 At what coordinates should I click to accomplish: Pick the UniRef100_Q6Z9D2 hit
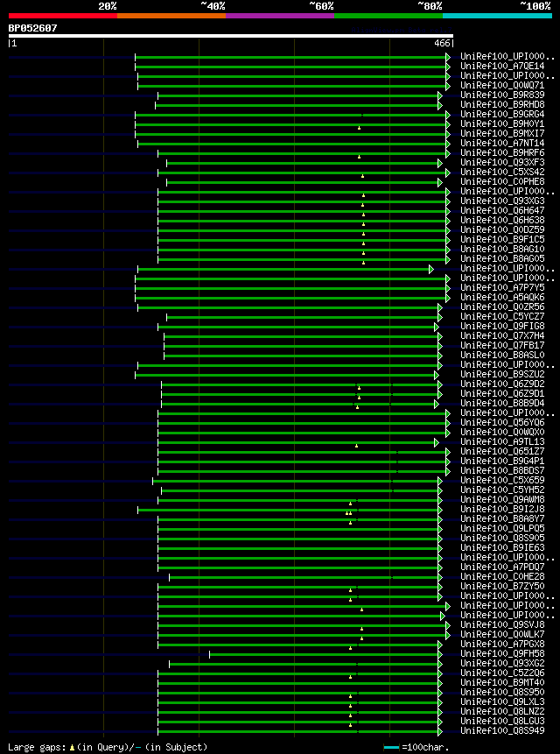pos(502,384)
